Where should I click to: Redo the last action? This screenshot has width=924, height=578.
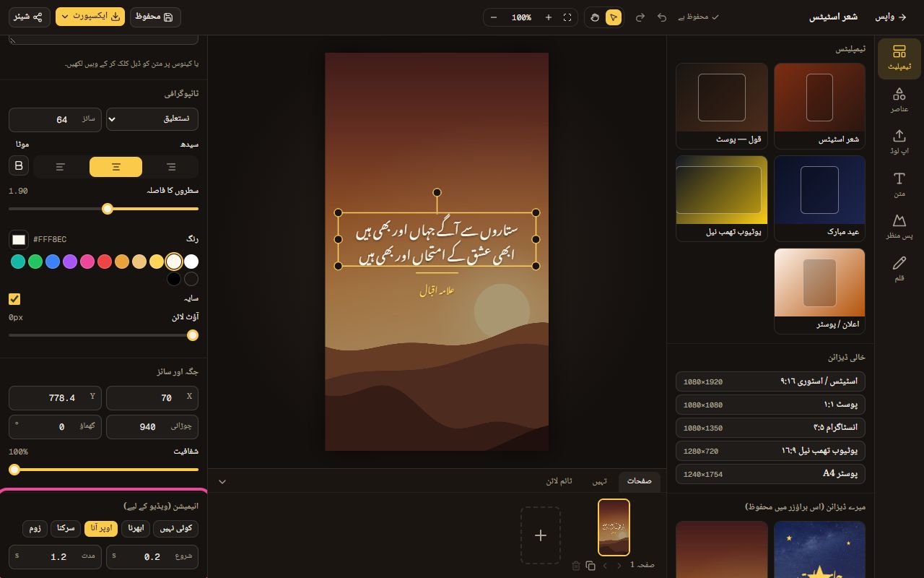(640, 17)
